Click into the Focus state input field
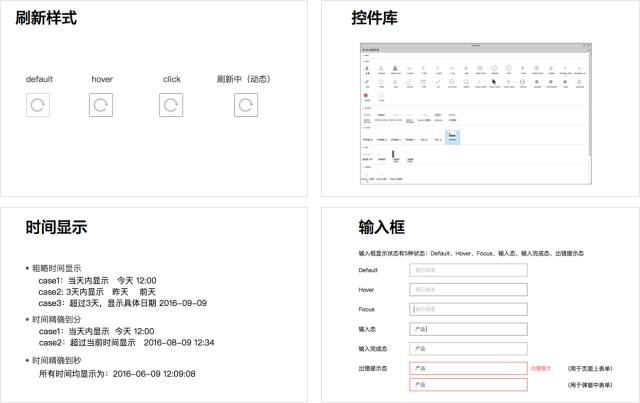 click(467, 309)
